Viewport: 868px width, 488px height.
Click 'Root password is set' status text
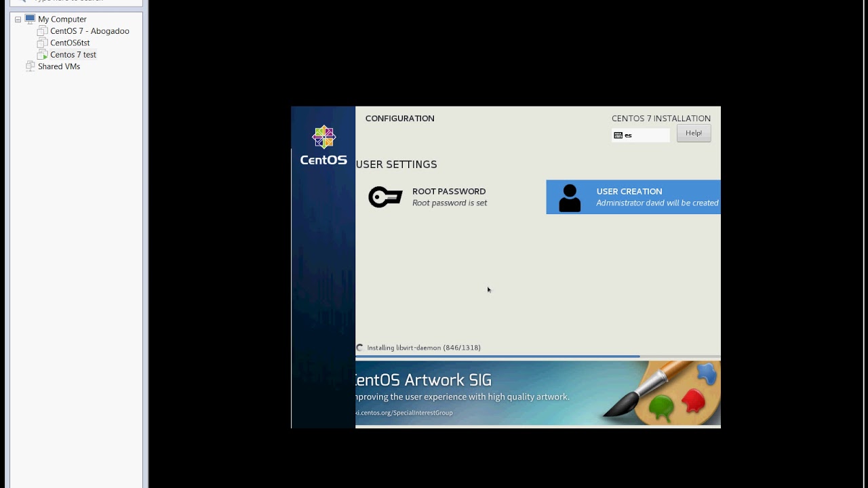click(450, 203)
